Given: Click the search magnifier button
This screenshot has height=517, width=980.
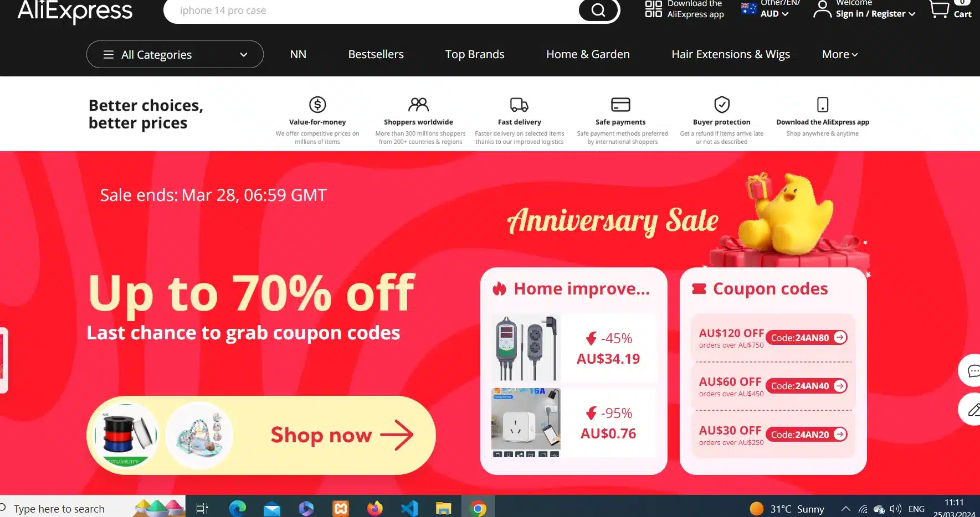Looking at the screenshot, I should tap(598, 10).
